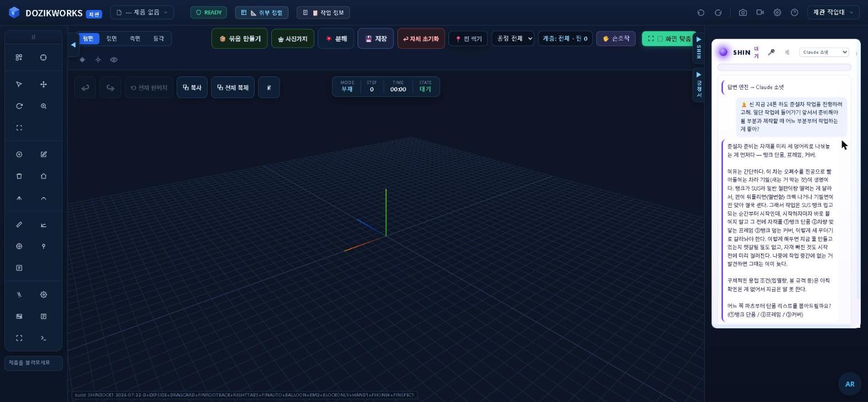Viewport: 868px width, 402px height.
Task: Open the 제관 작업대 workspace dropdown
Action: (x=833, y=12)
